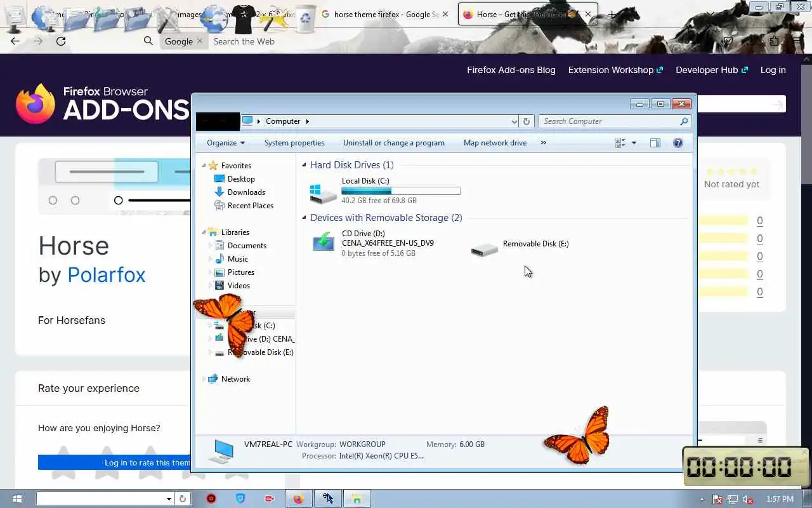Image resolution: width=812 pixels, height=508 pixels.
Task: Change your view icon in Explorer toolbar
Action: click(621, 143)
